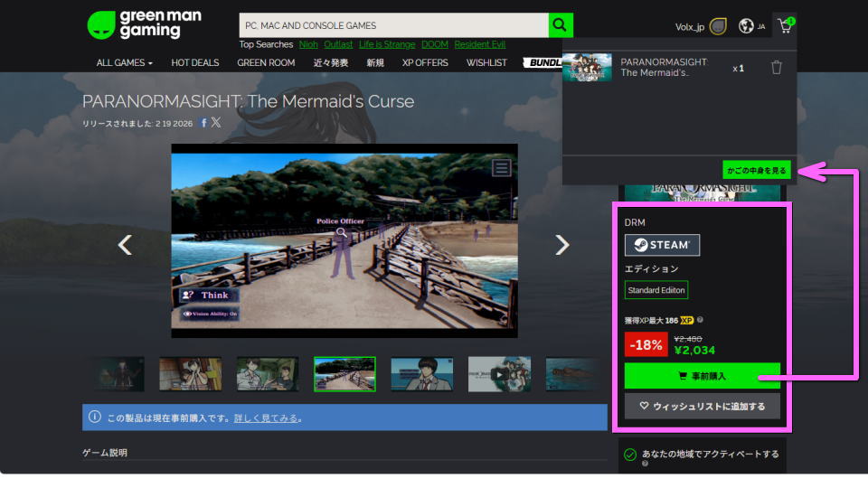The image size is (868, 488).
Task: Open the language and region selector
Action: click(750, 26)
